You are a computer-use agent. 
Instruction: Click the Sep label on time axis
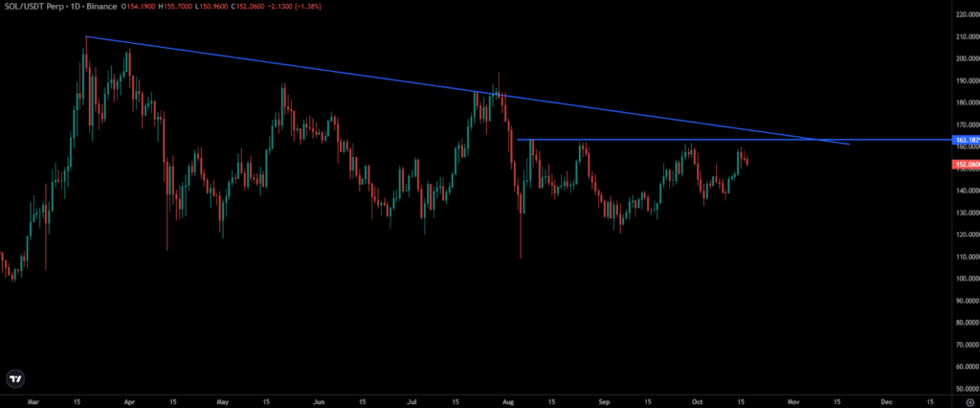pos(604,400)
